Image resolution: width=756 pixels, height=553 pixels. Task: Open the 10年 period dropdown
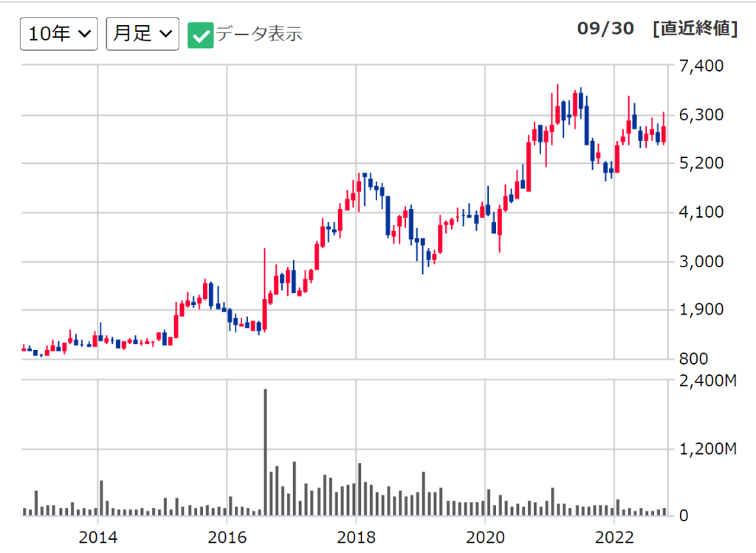(x=58, y=33)
